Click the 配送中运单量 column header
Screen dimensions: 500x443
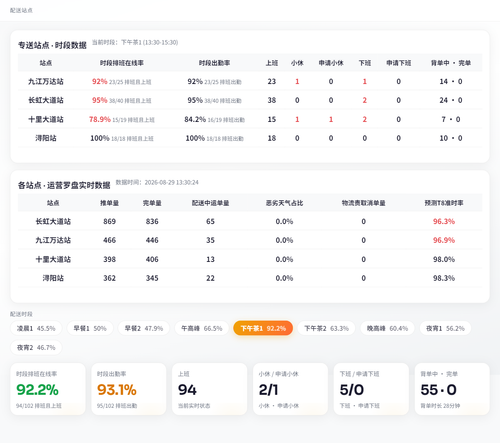(210, 203)
